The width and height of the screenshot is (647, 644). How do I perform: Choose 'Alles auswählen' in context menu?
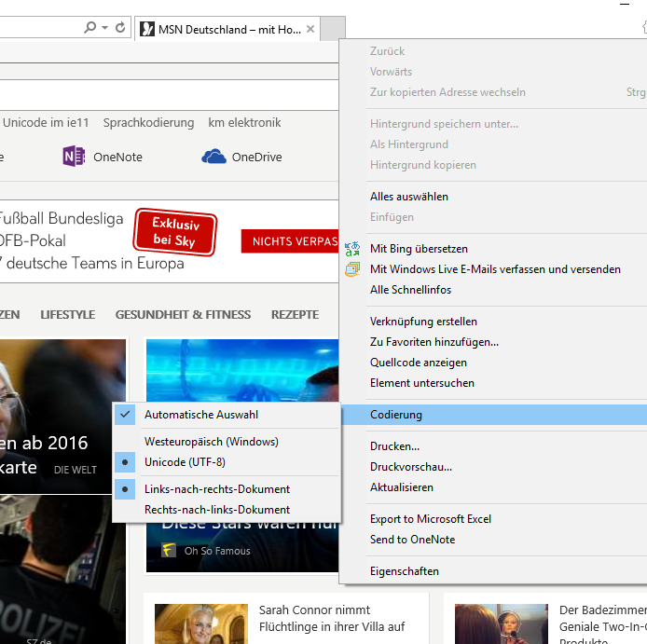(494, 197)
